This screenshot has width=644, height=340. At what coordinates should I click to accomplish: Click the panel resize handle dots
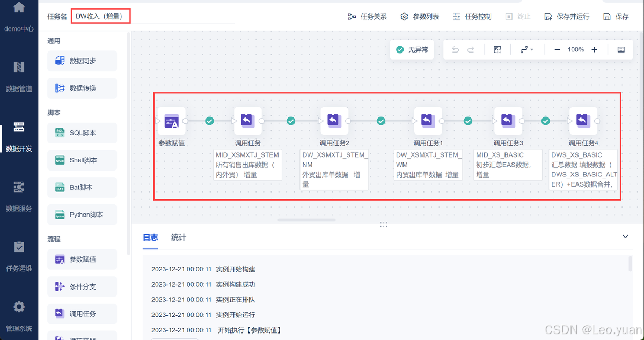pyautogui.click(x=384, y=224)
